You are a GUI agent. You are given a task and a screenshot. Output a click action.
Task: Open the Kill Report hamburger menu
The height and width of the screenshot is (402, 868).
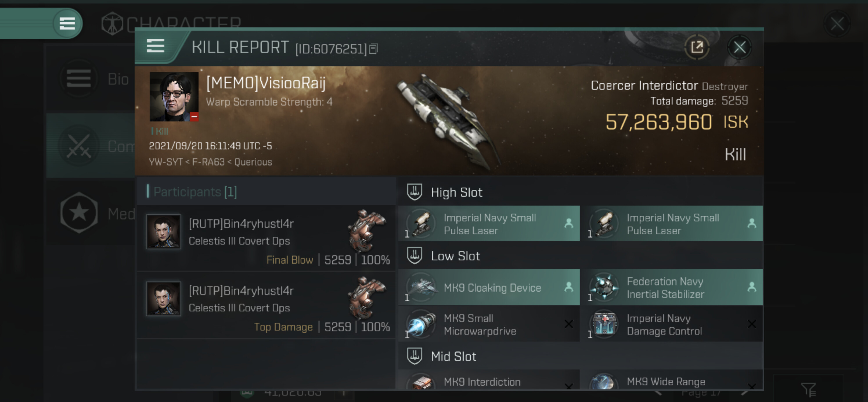(x=155, y=46)
